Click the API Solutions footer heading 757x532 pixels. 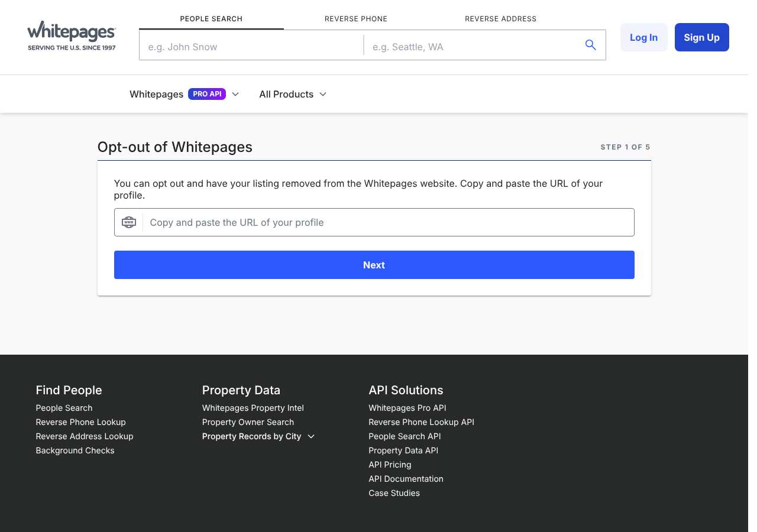406,390
